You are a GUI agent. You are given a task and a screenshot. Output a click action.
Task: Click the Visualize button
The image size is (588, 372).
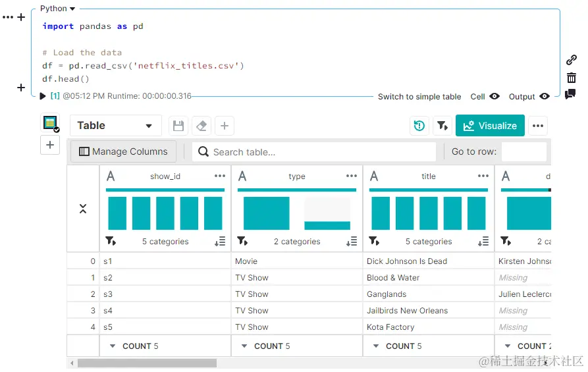point(490,126)
